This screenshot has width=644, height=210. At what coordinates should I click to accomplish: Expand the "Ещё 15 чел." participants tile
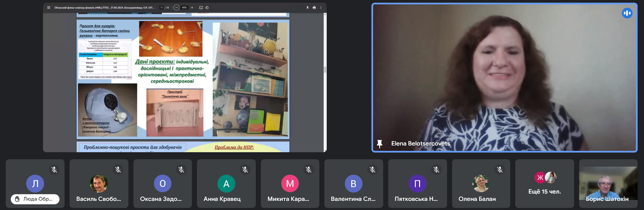545,183
